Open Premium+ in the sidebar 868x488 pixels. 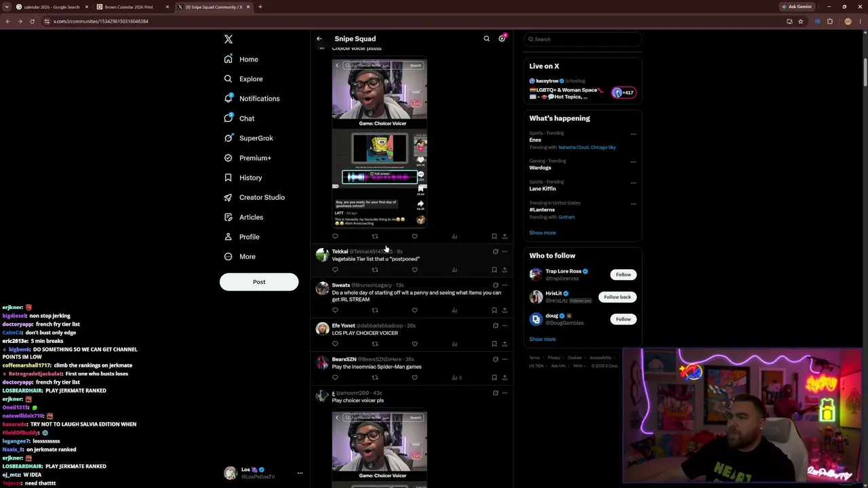[248, 158]
